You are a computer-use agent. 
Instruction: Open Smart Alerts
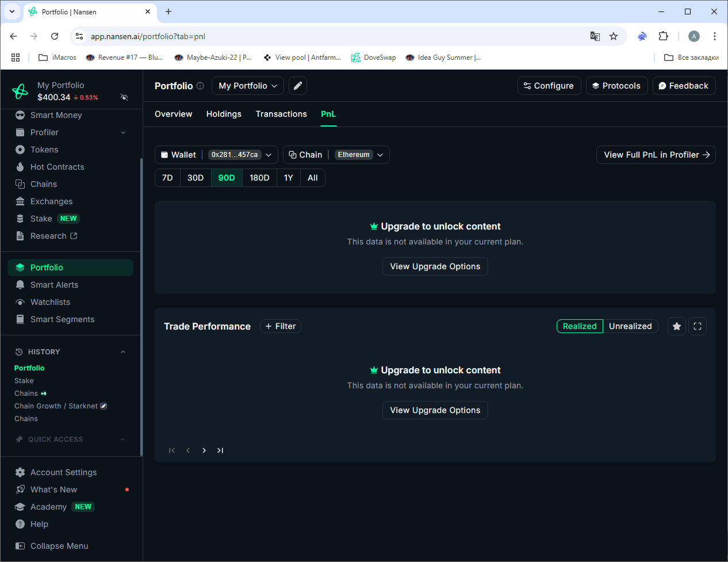pos(54,285)
